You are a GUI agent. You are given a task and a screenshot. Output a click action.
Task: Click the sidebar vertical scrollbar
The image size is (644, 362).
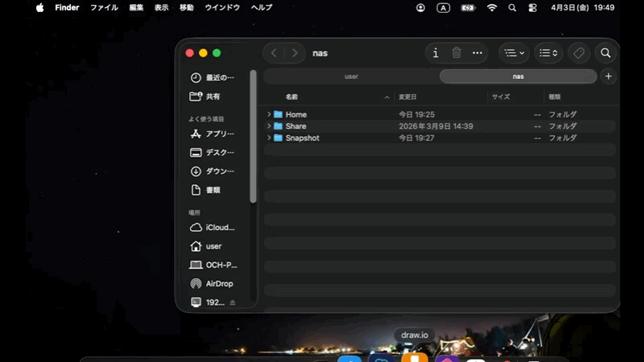(253, 137)
